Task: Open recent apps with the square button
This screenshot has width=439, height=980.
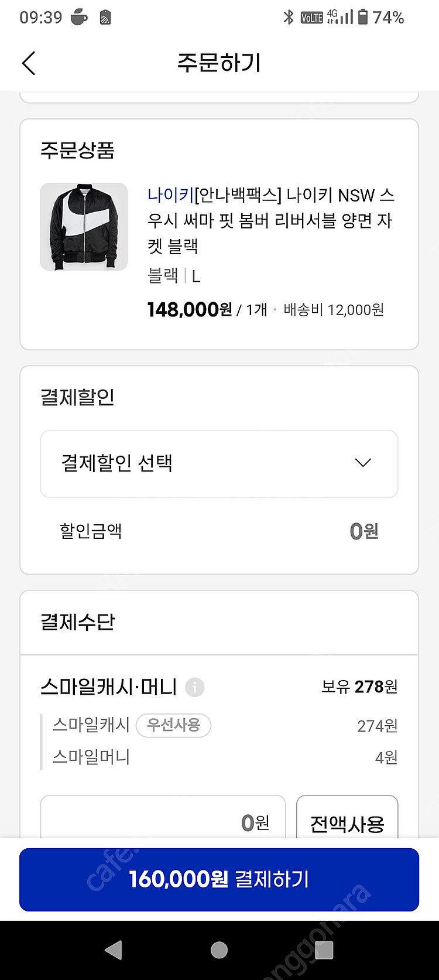Action: coord(323,950)
